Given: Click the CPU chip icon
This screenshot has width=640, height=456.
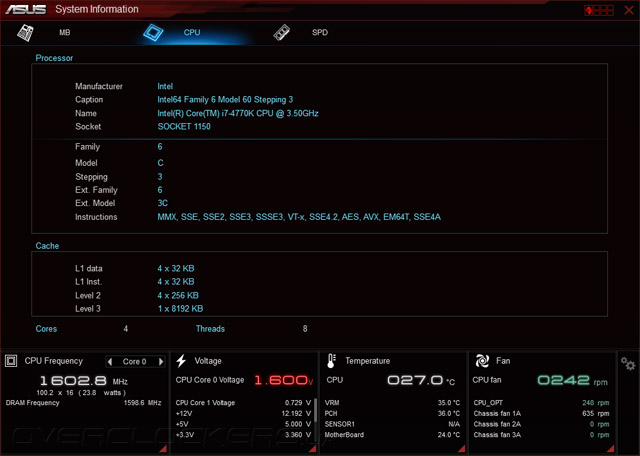Looking at the screenshot, I should pos(153,33).
